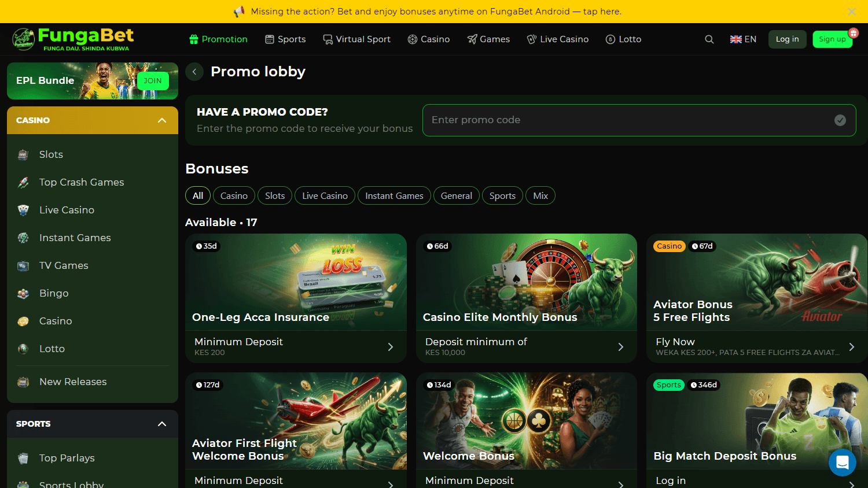This screenshot has width=868, height=488.
Task: Filter bonuses by Instant Games
Action: pyautogui.click(x=394, y=196)
